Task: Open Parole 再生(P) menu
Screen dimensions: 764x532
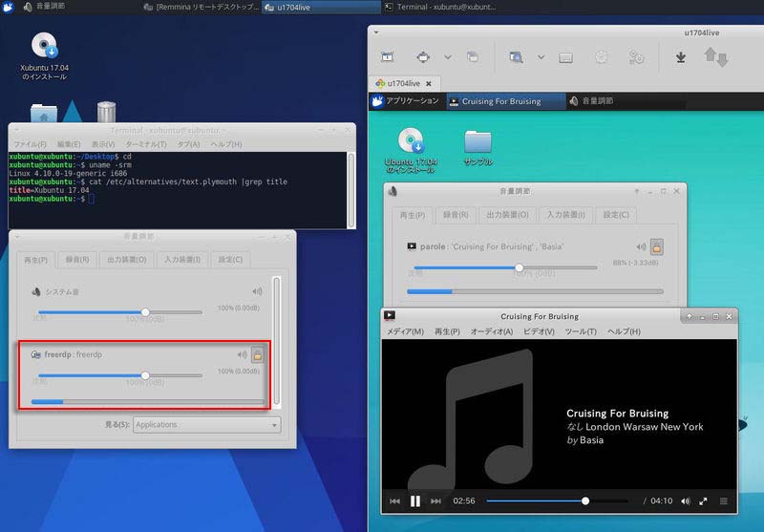Action: click(x=447, y=331)
